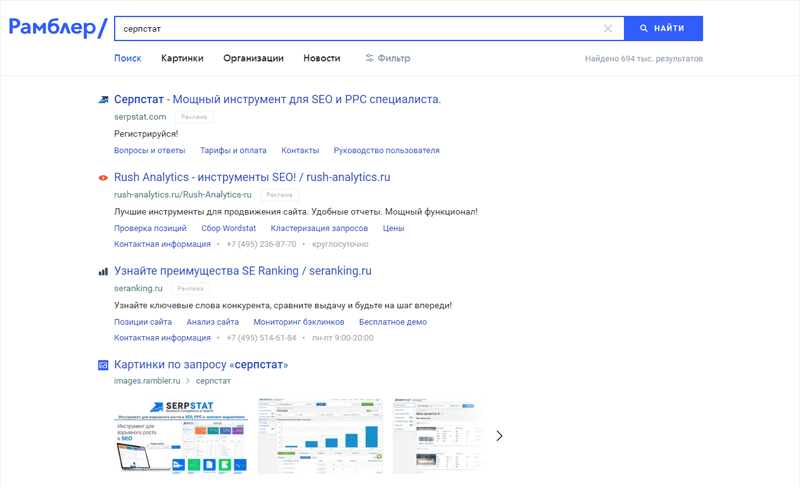The width and height of the screenshot is (800, 487).
Task: Open the Цены sitelink
Action: (393, 228)
